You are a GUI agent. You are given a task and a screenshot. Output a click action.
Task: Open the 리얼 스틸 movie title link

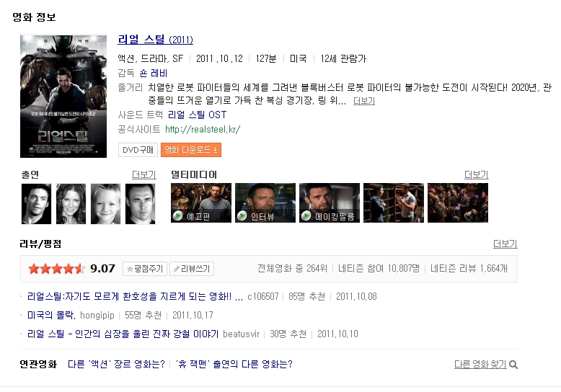(141, 40)
